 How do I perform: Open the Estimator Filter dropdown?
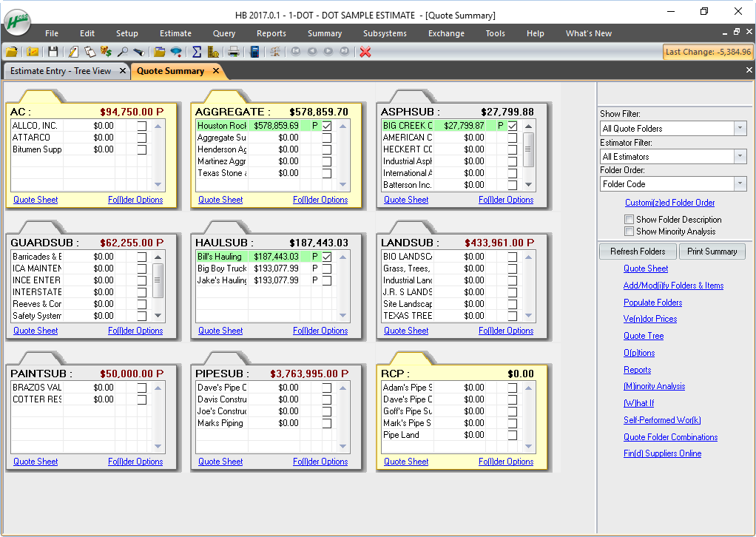740,156
